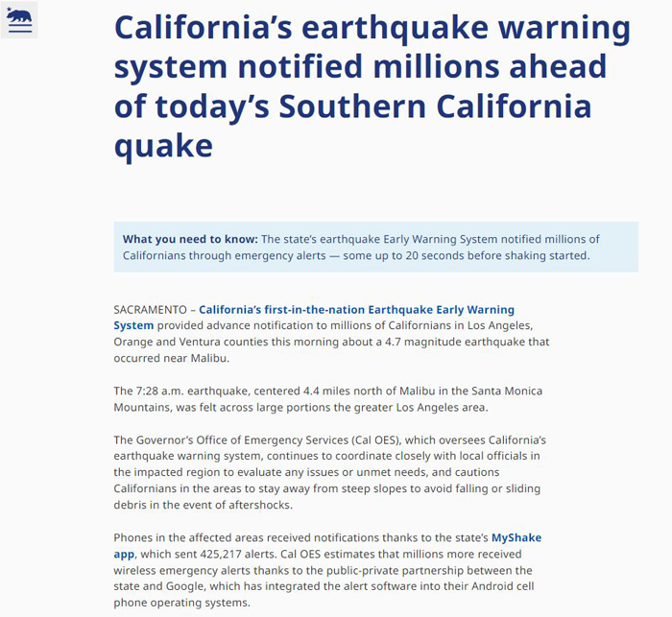Click the bold 'What you need to know:' label
The height and width of the screenshot is (617, 672).
click(x=190, y=239)
